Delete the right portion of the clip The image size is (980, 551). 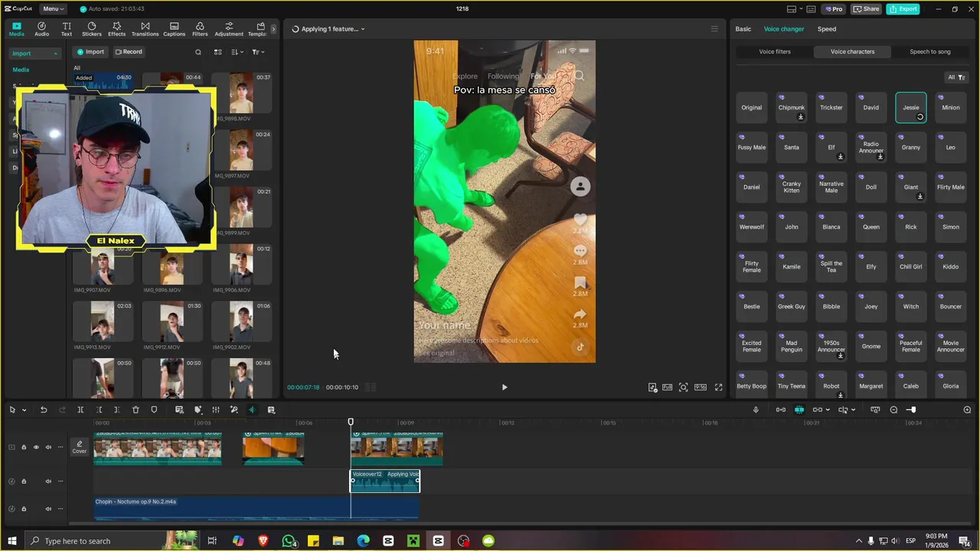click(116, 409)
